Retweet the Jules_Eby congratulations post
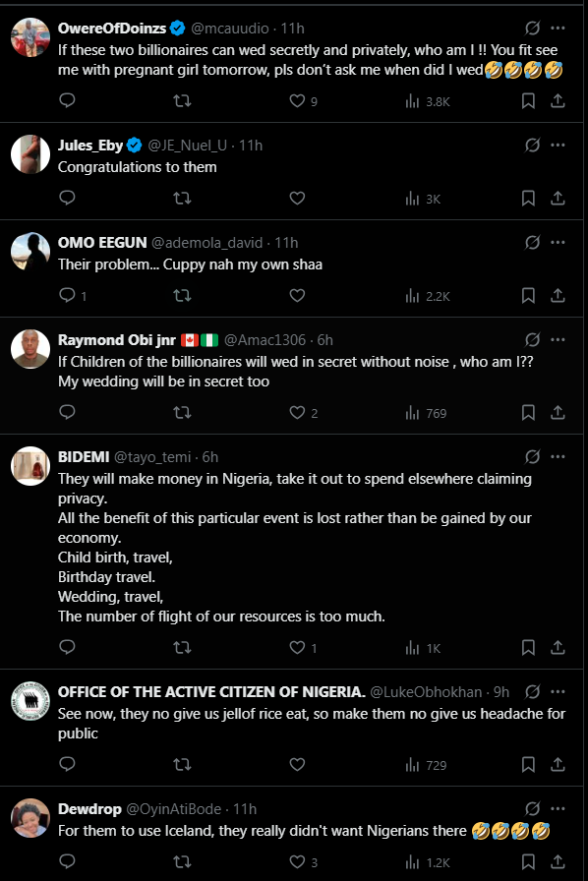Image resolution: width=588 pixels, height=881 pixels. (182, 198)
